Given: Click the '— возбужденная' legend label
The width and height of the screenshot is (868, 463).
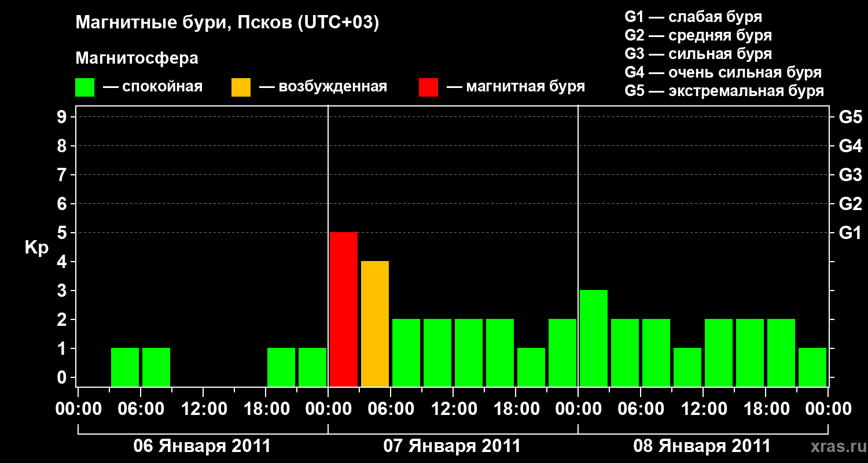Looking at the screenshot, I should click(323, 87).
